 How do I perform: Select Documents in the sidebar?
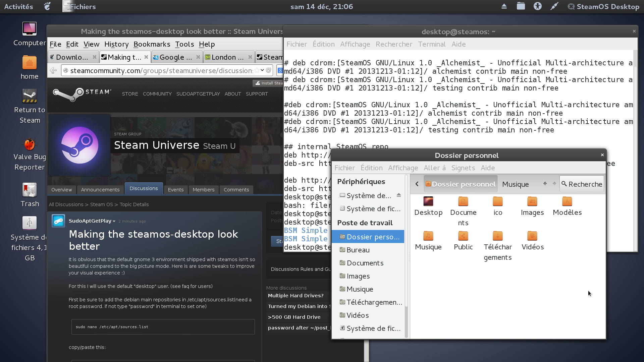click(x=365, y=263)
